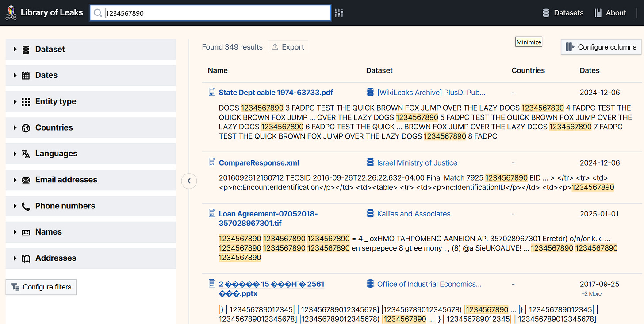Viewport: 644px width, 324px height.
Task: Click the Names ID card icon
Action: coord(26,232)
